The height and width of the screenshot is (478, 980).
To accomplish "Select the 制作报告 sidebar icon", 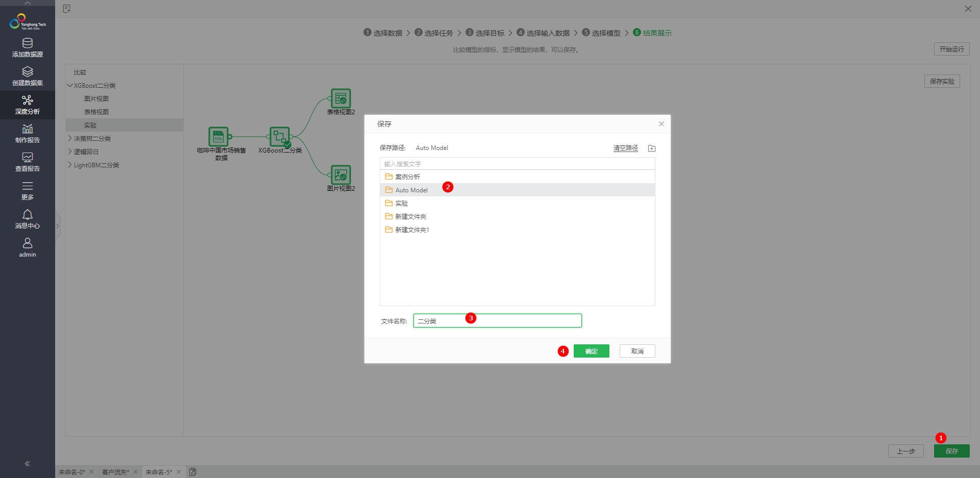I will pos(28,129).
